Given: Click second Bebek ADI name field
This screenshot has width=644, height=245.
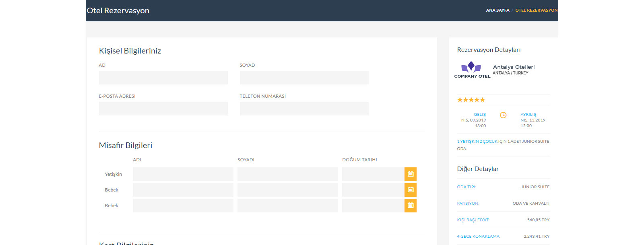Looking at the screenshot, I should (183, 206).
